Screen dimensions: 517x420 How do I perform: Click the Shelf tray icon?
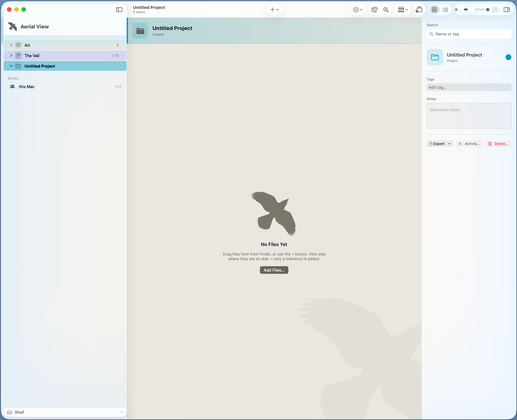click(x=10, y=412)
